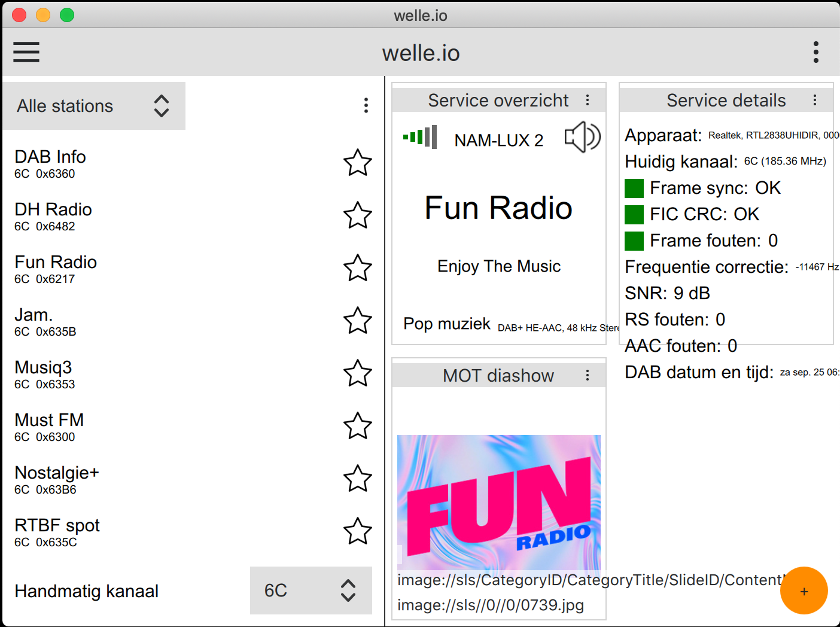The height and width of the screenshot is (627, 840).
Task: Click the Handmatig kanaal label
Action: (x=87, y=591)
